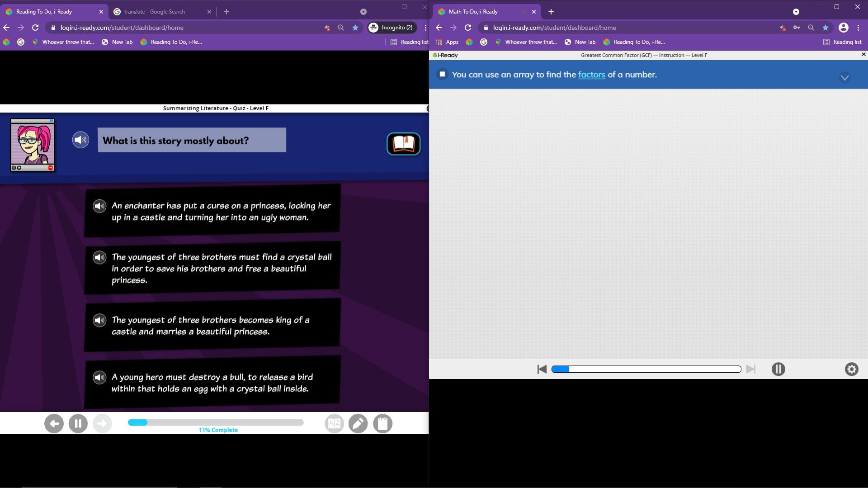Tick the checkbox beside the array instruction
The height and width of the screenshot is (488, 868).
pos(442,74)
